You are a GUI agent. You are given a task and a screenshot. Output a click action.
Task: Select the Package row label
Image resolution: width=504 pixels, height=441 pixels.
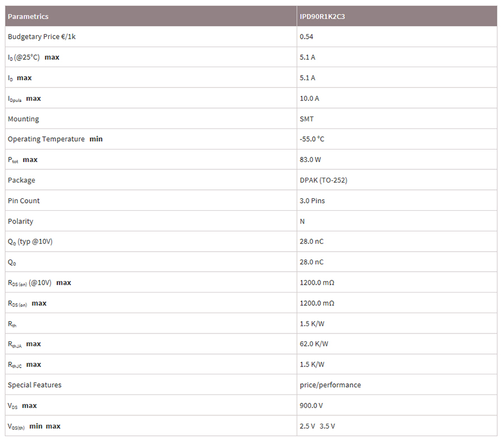coord(21,180)
